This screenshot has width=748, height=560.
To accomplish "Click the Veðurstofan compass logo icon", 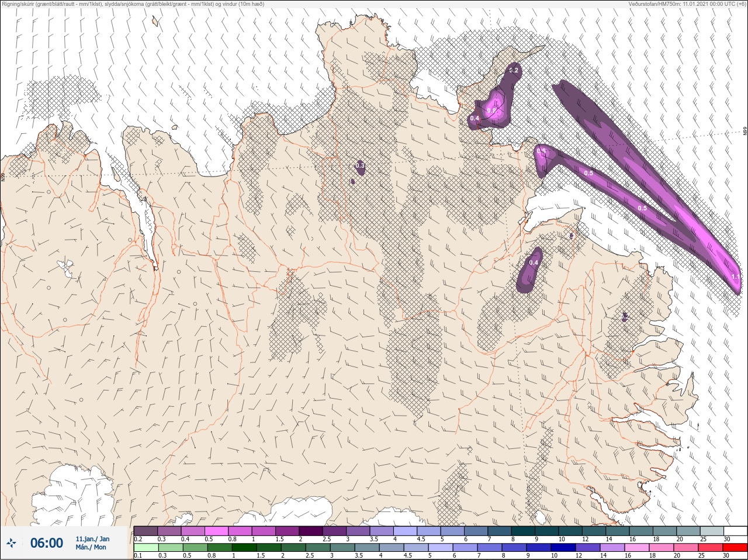I will pos(11,543).
